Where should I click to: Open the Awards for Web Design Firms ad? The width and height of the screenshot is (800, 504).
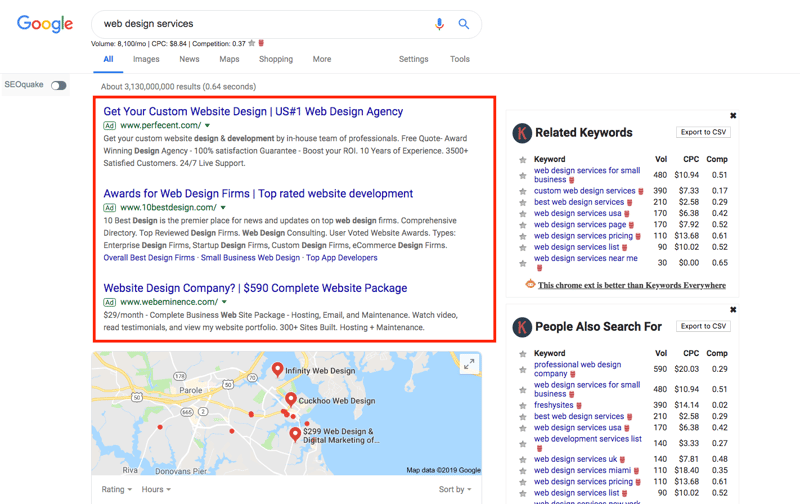click(x=258, y=194)
